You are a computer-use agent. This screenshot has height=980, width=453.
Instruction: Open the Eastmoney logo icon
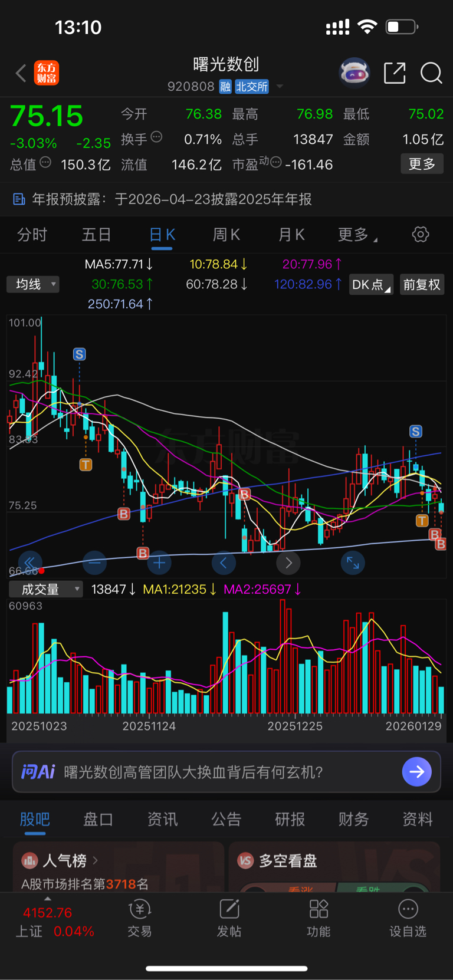(47, 73)
